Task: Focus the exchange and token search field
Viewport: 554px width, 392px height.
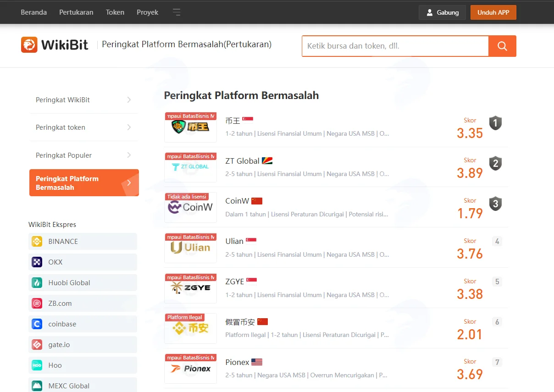Action: tap(395, 46)
